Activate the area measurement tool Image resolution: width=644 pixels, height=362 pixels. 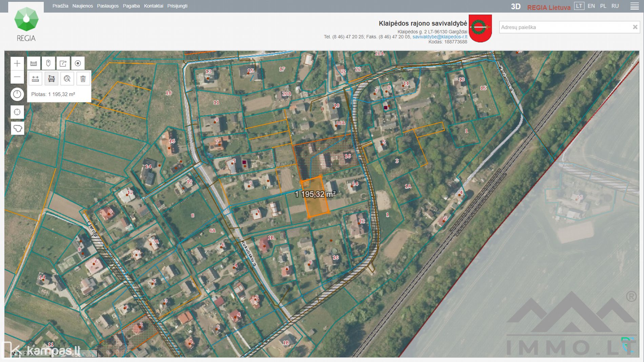(51, 79)
